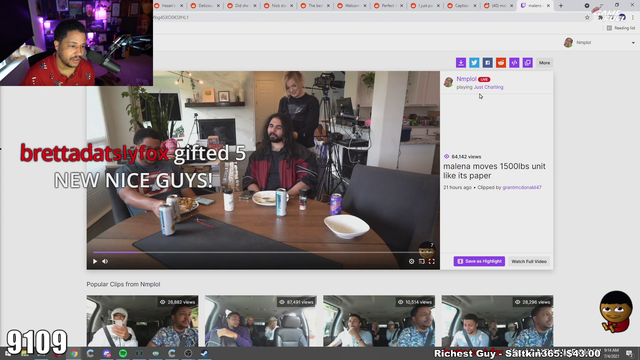
Task: Share the clip on Reddit
Action: click(x=501, y=62)
